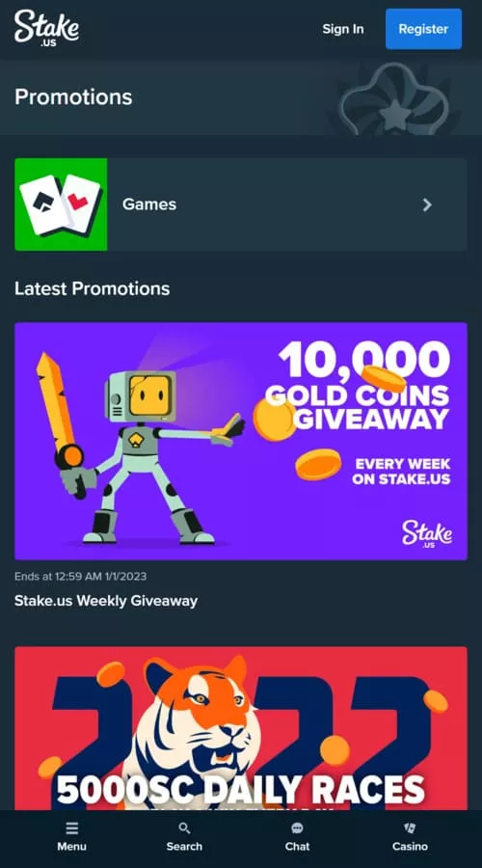Click the crown star promotions graphic
The height and width of the screenshot is (868, 482).
[394, 99]
